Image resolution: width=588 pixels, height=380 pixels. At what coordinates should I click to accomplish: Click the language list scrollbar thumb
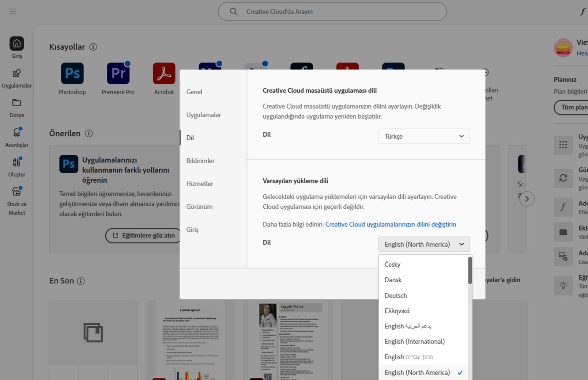point(470,270)
